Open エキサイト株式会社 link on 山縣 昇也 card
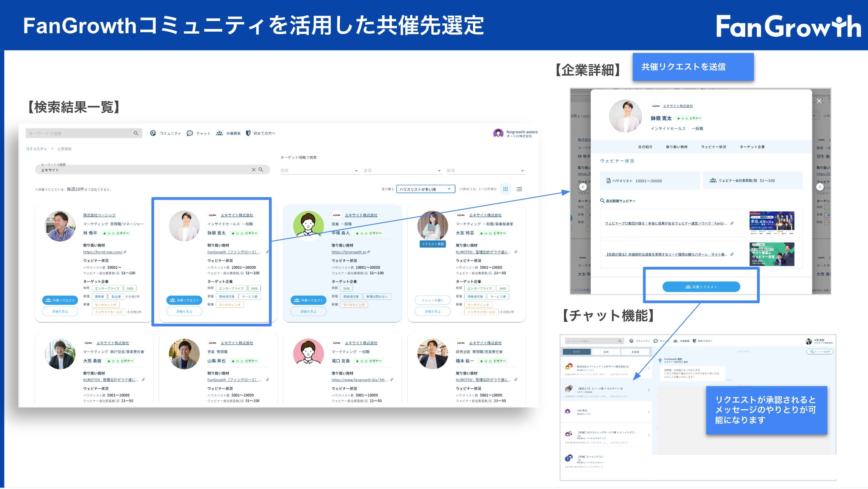The width and height of the screenshot is (868, 489). tap(237, 343)
